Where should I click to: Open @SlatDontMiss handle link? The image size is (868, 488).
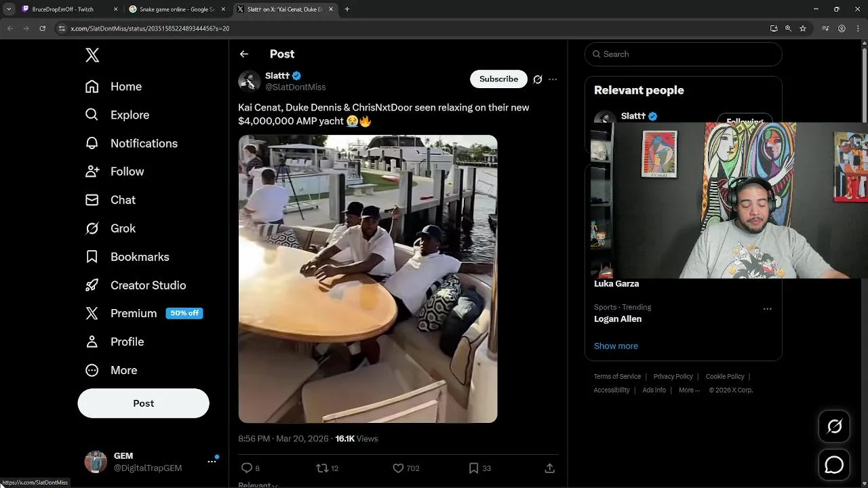pos(296,87)
